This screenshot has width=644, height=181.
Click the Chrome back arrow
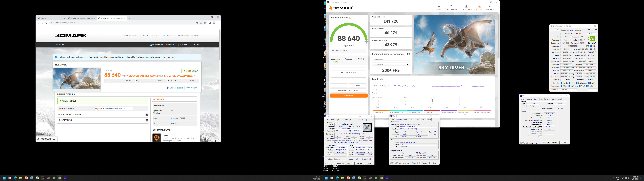[x=38, y=23]
